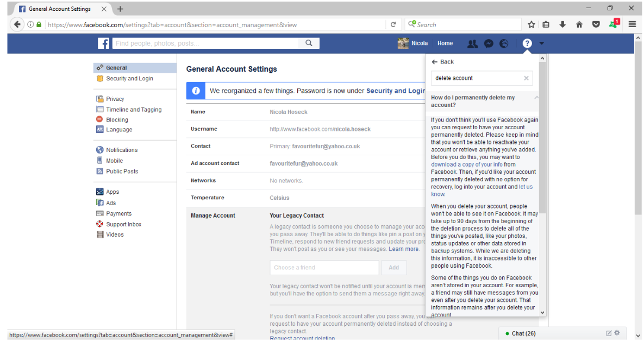644x348 pixels.
Task: Open the bookmarks list icon
Action: (x=546, y=24)
